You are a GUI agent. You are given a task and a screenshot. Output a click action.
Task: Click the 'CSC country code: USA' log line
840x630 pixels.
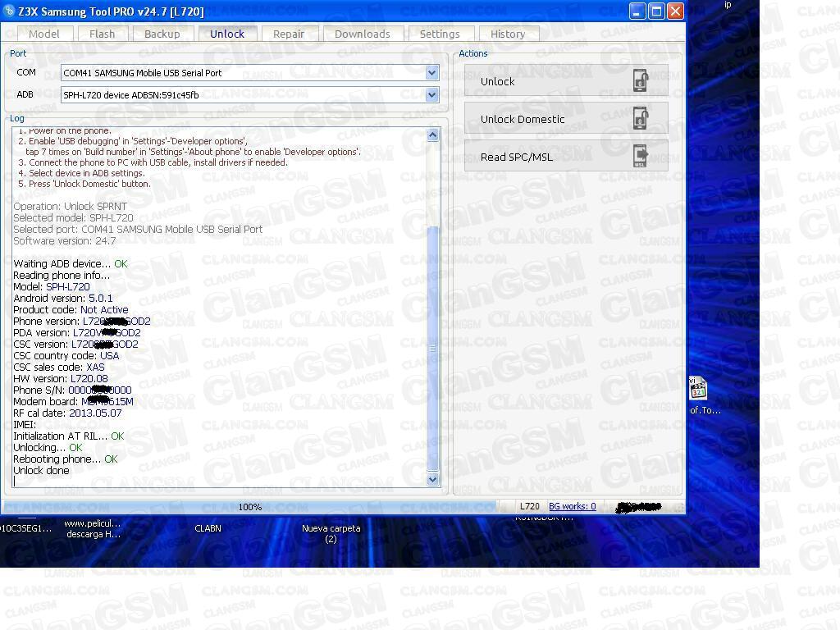click(x=66, y=356)
